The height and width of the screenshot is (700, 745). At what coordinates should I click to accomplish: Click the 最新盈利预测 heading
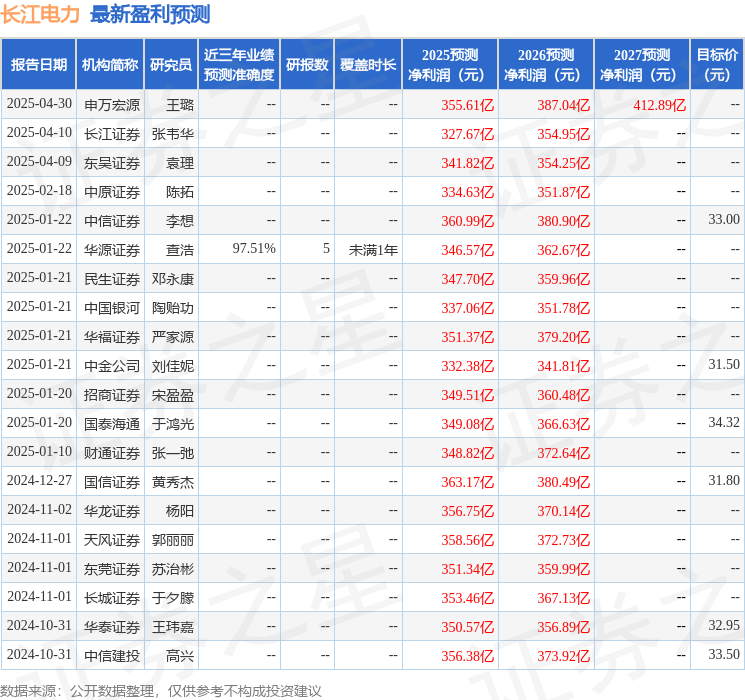[150, 14]
